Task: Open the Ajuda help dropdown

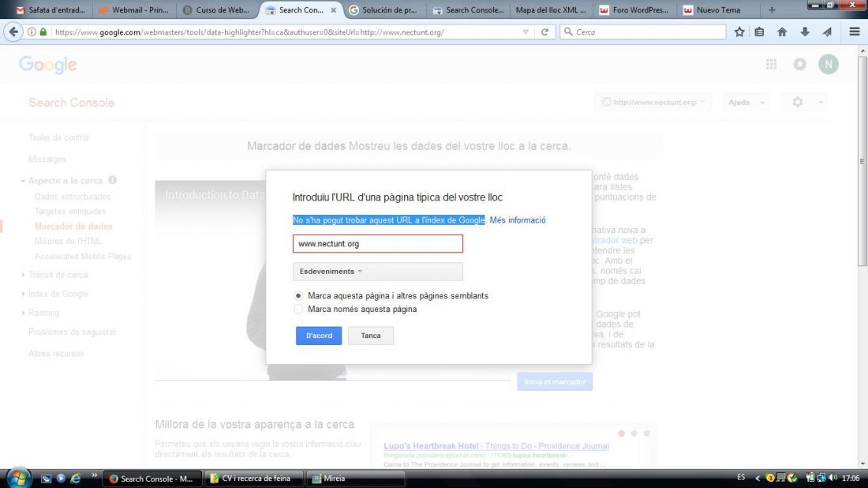Action: click(x=745, y=103)
